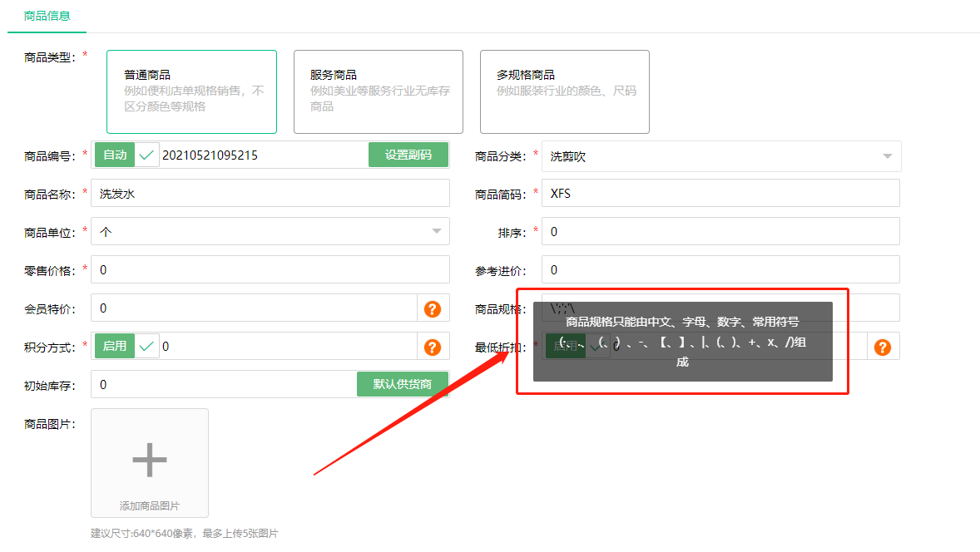This screenshot has height=552, width=980.
Task: Click the 初始库存 input field
Action: (223, 385)
